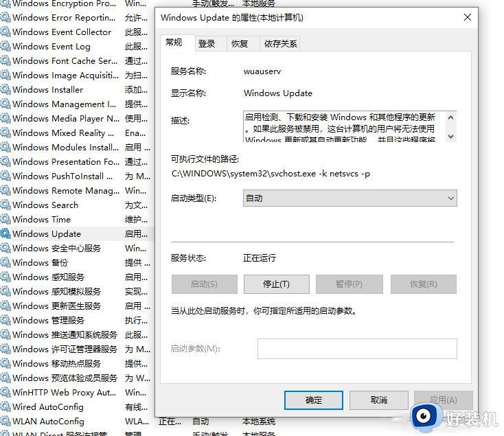
Task: Click the gear icon for Windows Presentation Foundation
Action: pyautogui.click(x=5, y=161)
